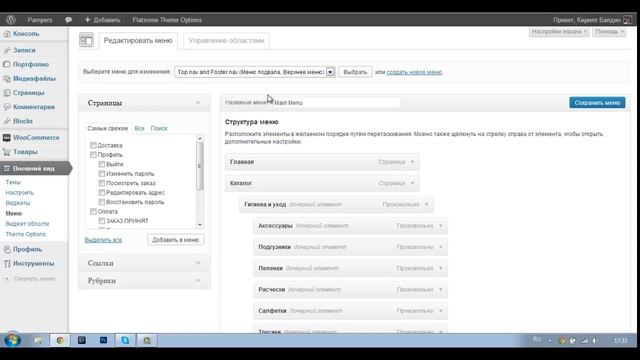
Task: Open the Windows Start button
Action: coord(12,340)
